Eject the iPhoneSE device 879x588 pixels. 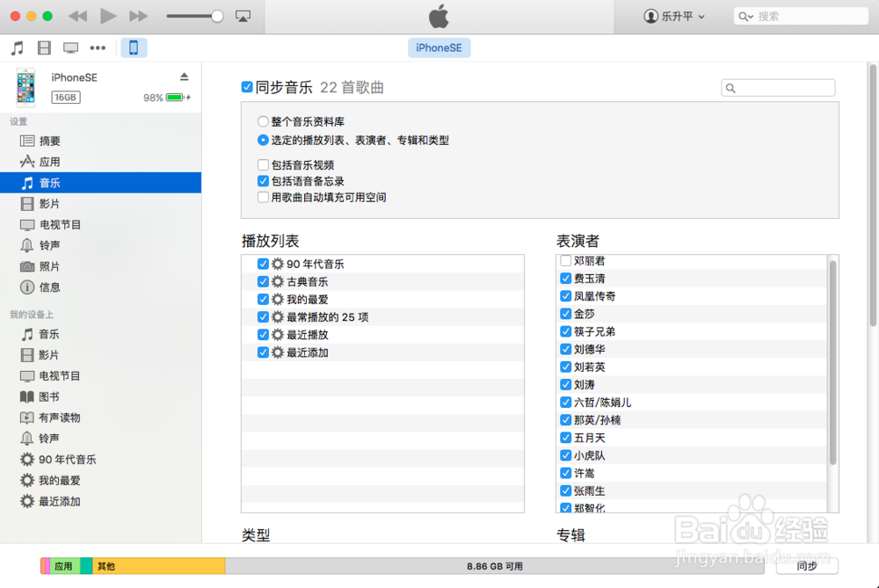point(185,76)
